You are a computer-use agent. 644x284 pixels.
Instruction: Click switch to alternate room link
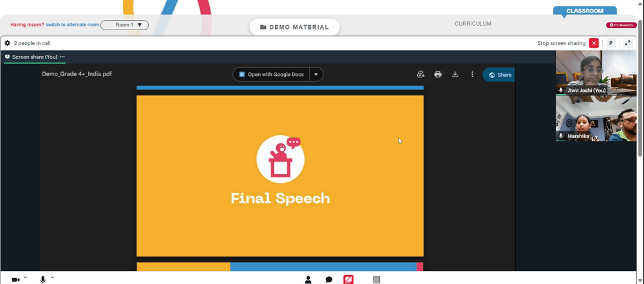(72, 24)
